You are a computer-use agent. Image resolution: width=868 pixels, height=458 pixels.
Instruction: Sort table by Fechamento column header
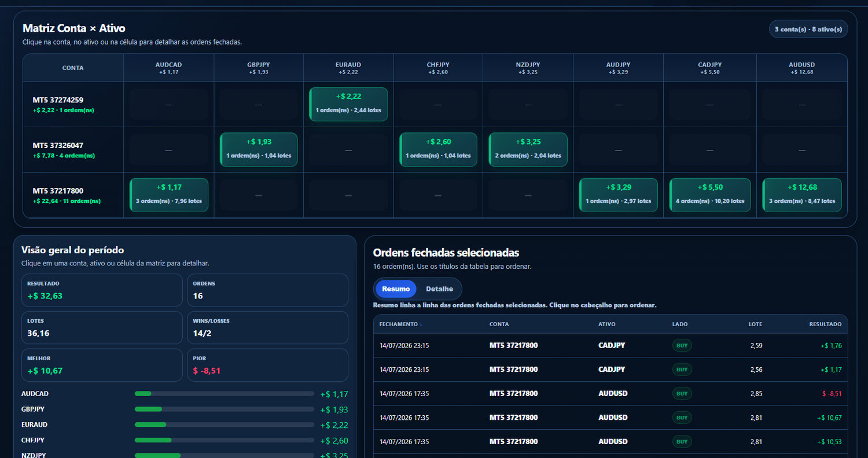[400, 324]
